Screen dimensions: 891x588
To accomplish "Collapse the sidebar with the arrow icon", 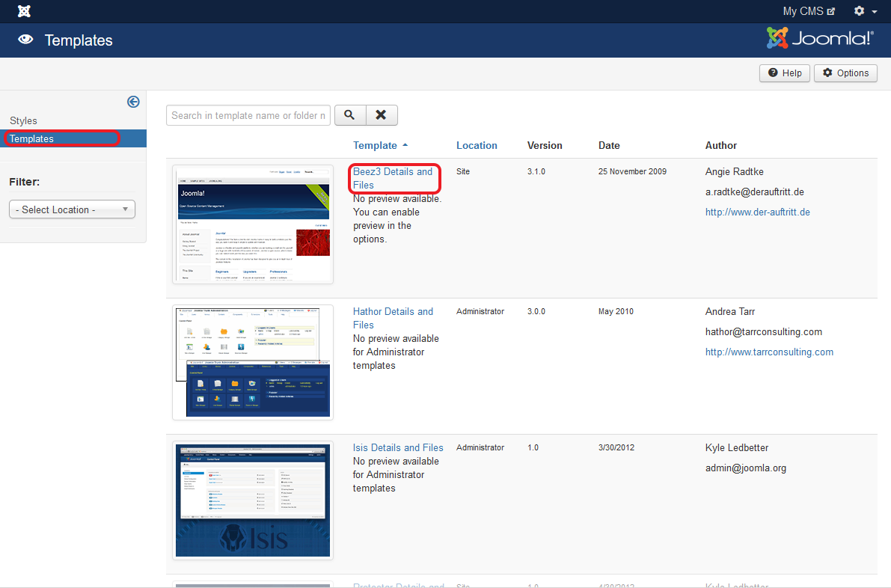I will (x=133, y=102).
